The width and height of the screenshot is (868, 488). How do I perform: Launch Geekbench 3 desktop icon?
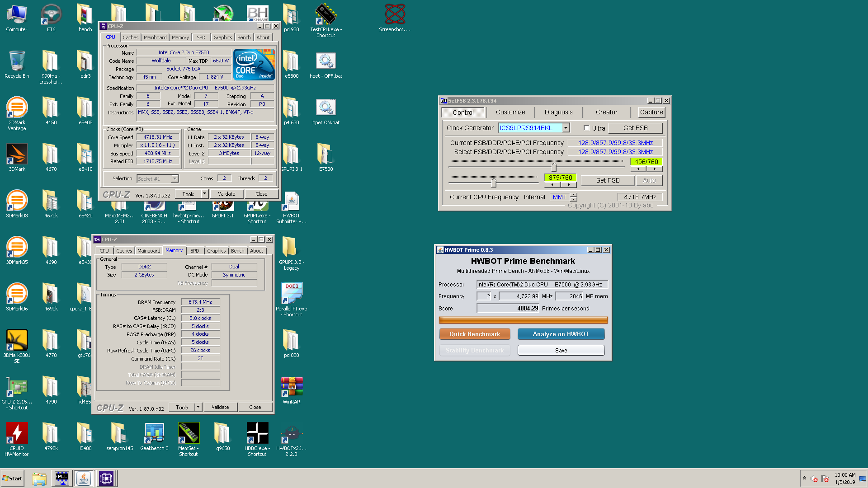pyautogui.click(x=154, y=437)
